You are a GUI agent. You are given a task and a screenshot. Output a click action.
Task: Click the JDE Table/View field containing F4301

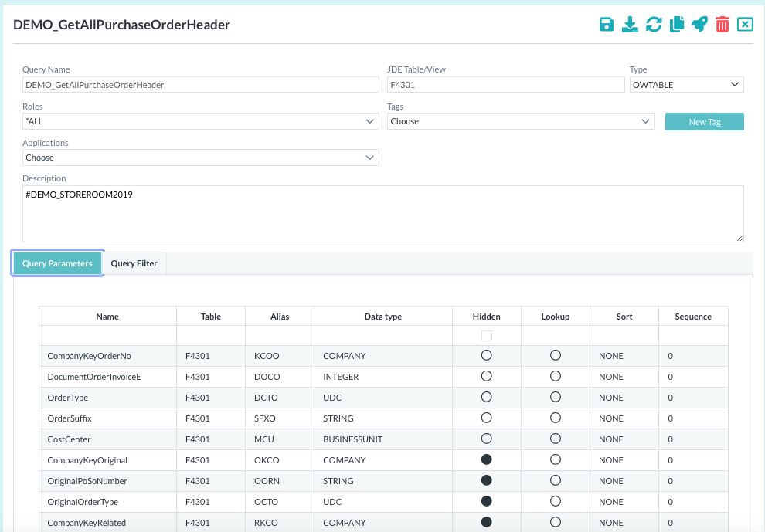click(x=505, y=85)
